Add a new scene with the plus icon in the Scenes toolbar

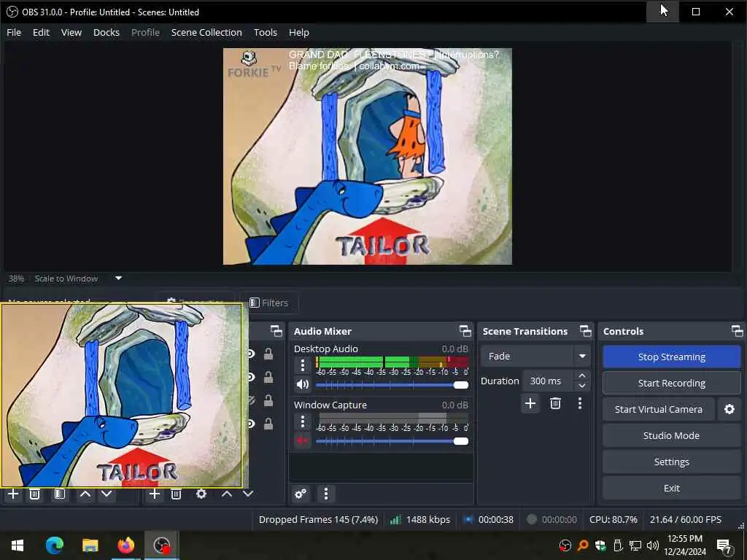point(13,494)
